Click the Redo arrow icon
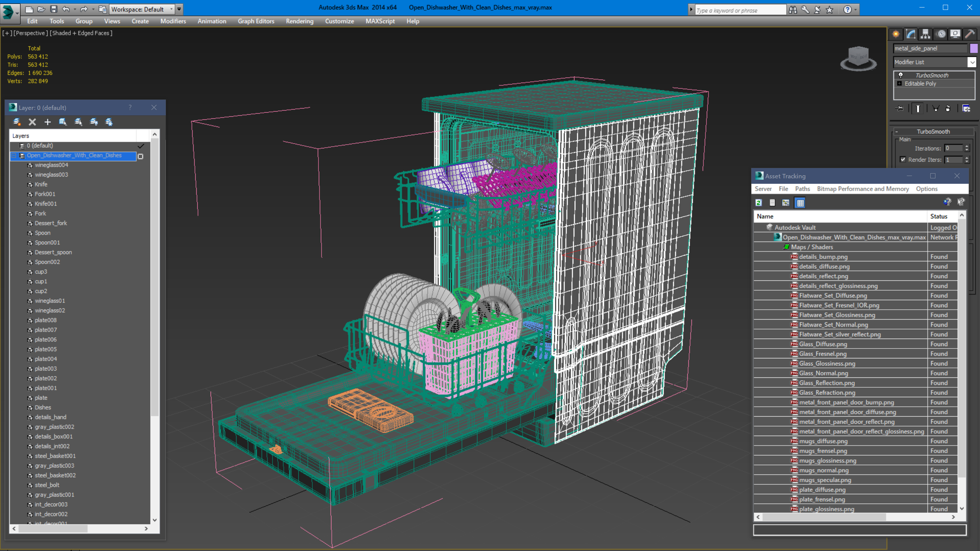The height and width of the screenshot is (551, 980). click(84, 9)
